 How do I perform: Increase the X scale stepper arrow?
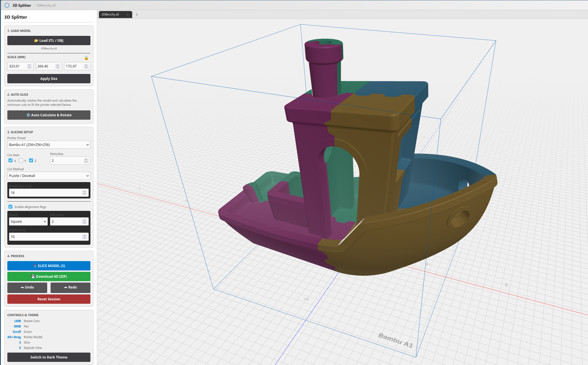click(x=29, y=65)
